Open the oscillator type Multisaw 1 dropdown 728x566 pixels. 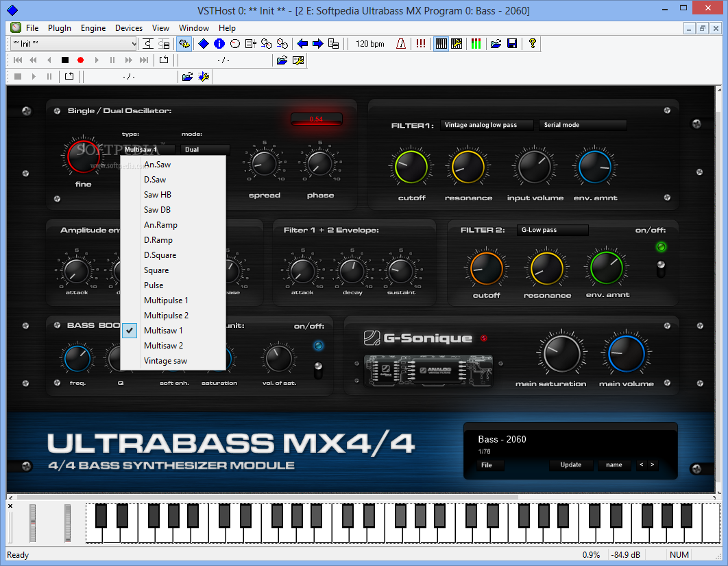point(149,149)
